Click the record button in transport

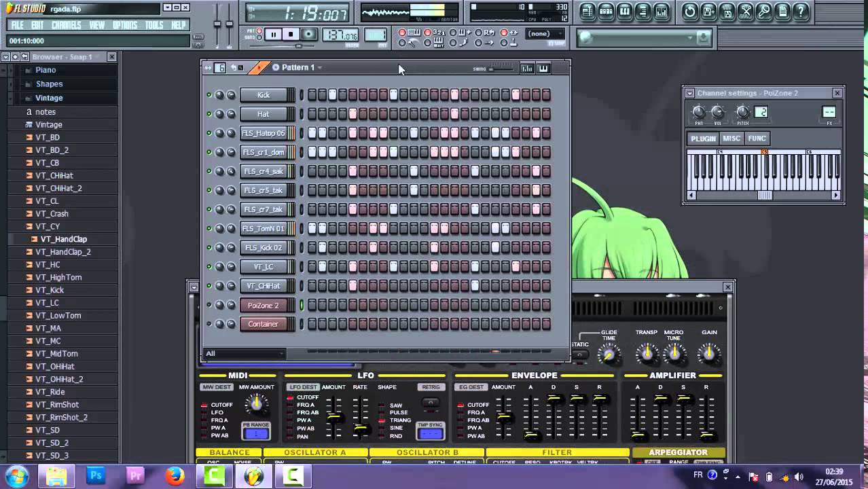pos(308,35)
